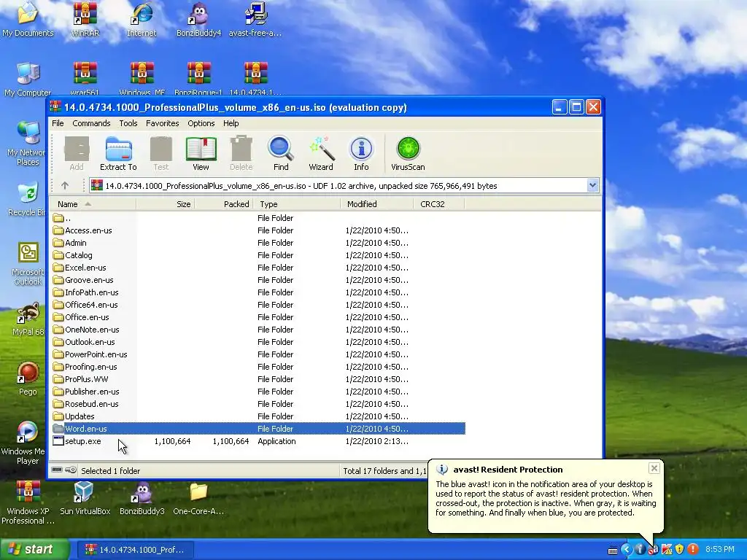Image resolution: width=747 pixels, height=560 pixels.
Task: Select the BonziBuddy3 desktop icon
Action: 142,499
